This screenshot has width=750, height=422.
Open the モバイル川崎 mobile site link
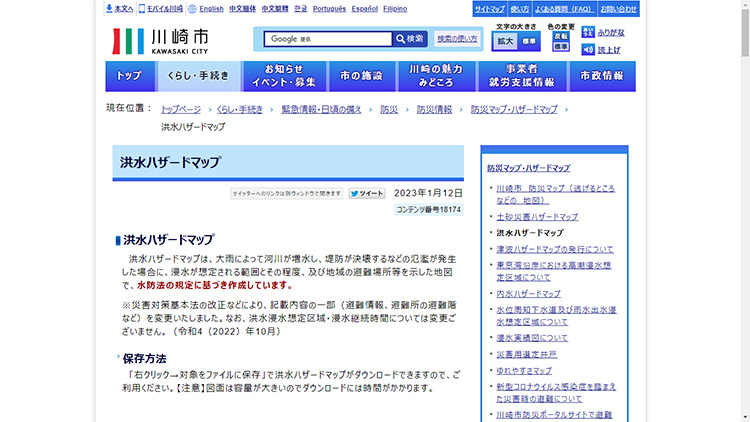tap(160, 8)
